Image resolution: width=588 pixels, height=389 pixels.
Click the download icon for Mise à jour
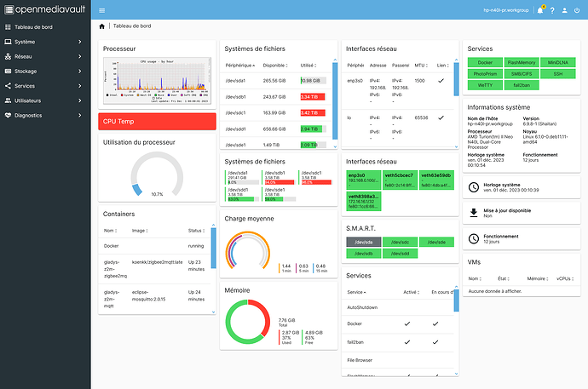474,212
